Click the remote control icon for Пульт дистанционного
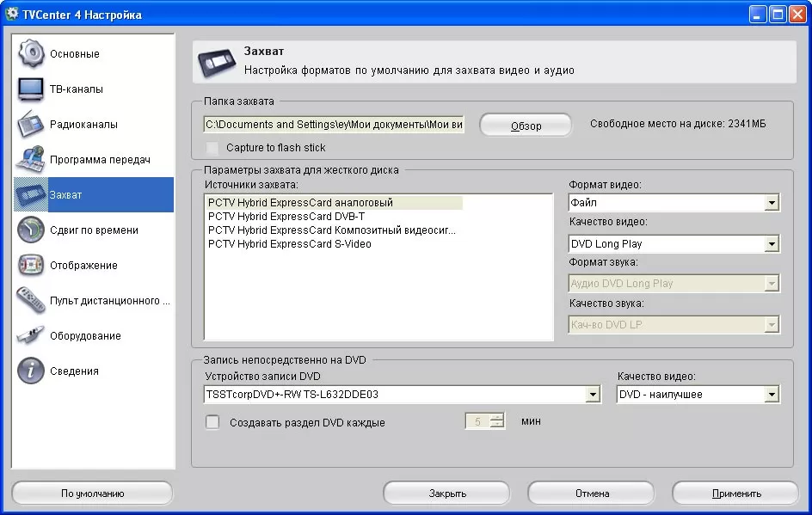This screenshot has height=515, width=812. 31,300
